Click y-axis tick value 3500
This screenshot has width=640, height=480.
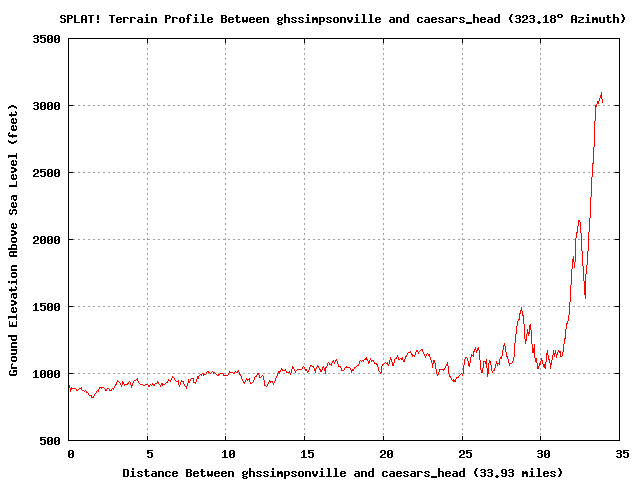pos(46,39)
